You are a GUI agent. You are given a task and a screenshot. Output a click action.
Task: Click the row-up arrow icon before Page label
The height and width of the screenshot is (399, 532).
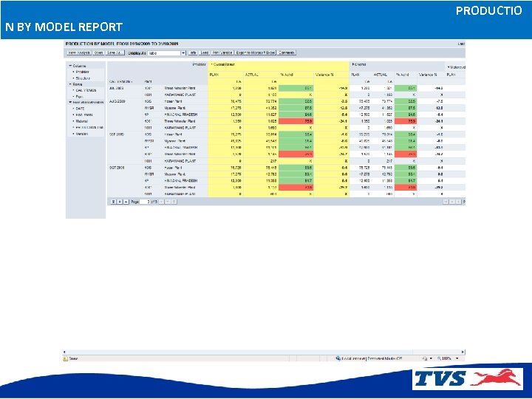pyautogui.click(x=126, y=202)
